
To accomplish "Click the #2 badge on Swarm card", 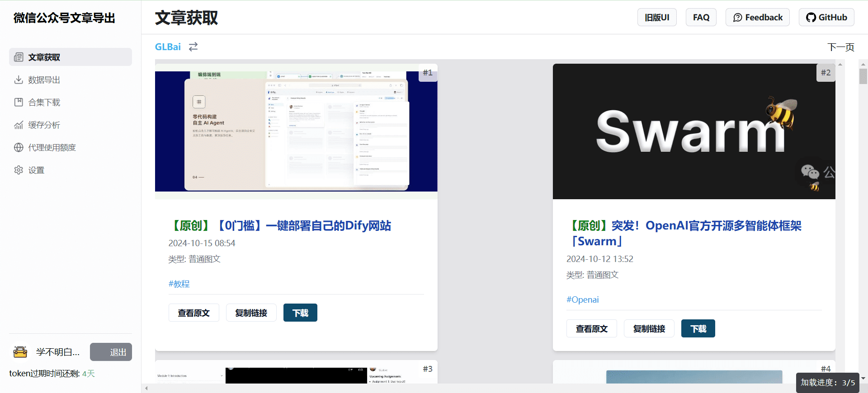I will click(826, 73).
